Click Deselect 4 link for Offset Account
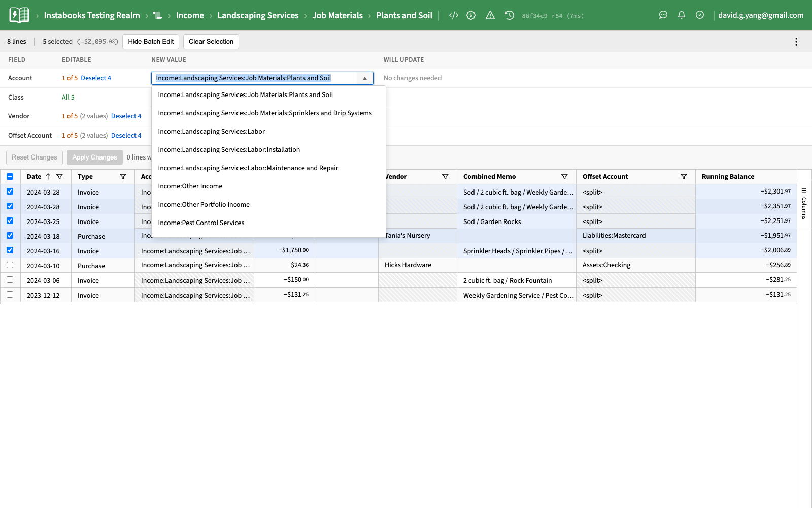The height and width of the screenshot is (508, 812). [126, 136]
